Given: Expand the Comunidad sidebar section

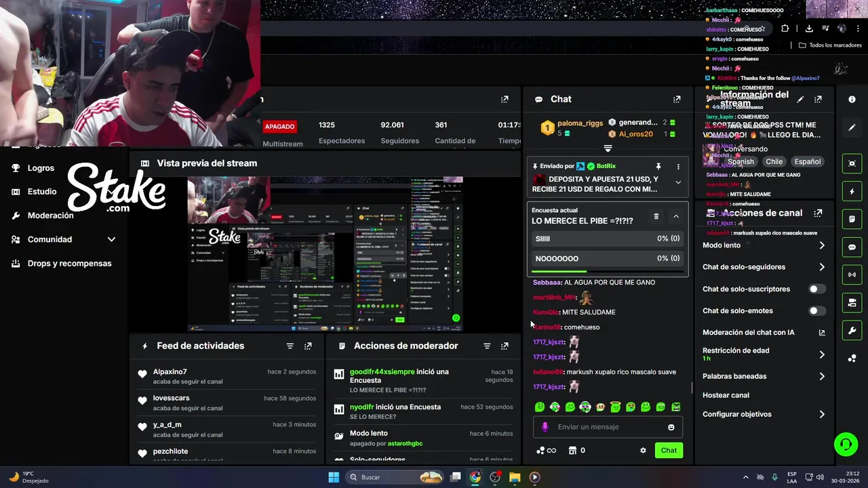Looking at the screenshot, I should click(x=111, y=239).
